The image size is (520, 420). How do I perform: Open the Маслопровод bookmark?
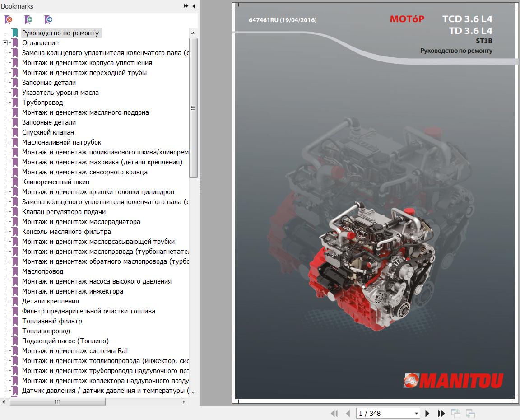click(x=42, y=271)
